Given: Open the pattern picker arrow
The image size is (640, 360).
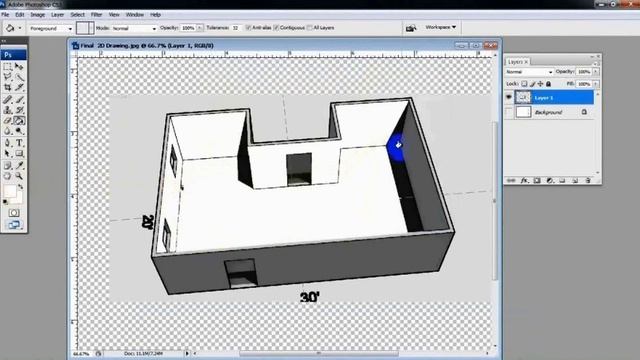Looking at the screenshot, I should 91,28.
